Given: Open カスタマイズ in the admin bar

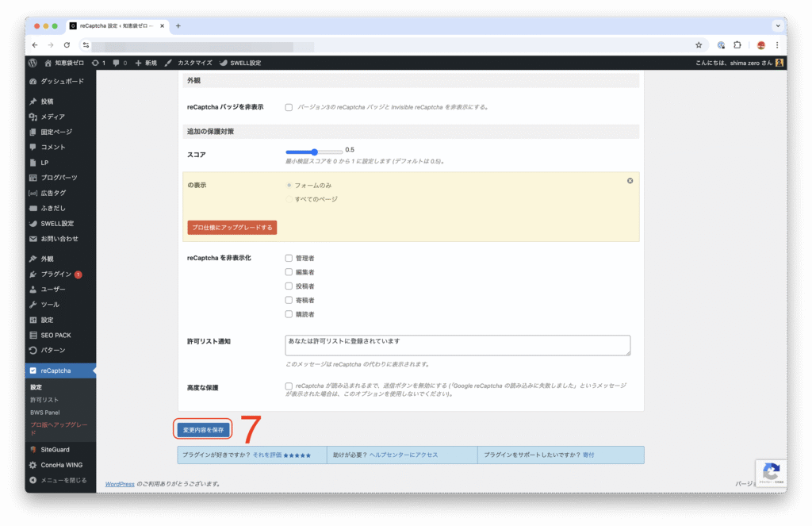Looking at the screenshot, I should pos(189,63).
